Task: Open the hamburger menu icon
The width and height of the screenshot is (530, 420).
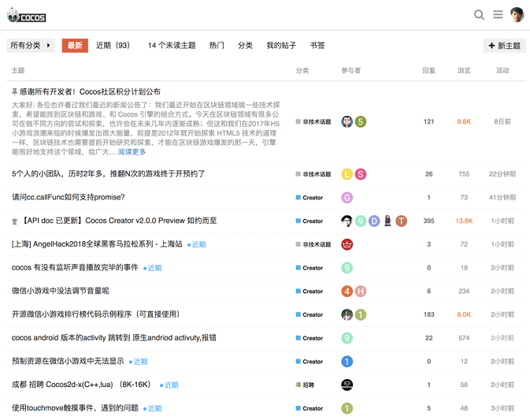Action: 498,14
